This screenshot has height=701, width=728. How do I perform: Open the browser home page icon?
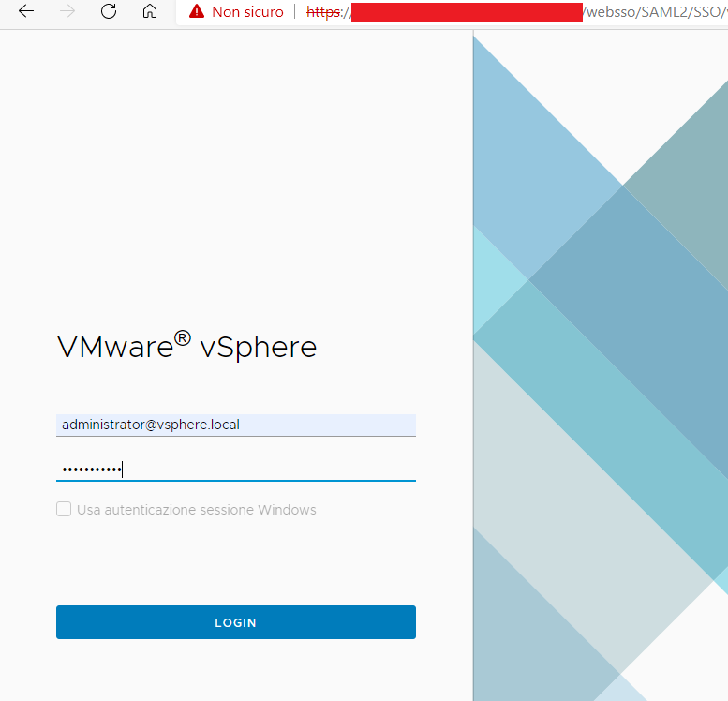150,11
